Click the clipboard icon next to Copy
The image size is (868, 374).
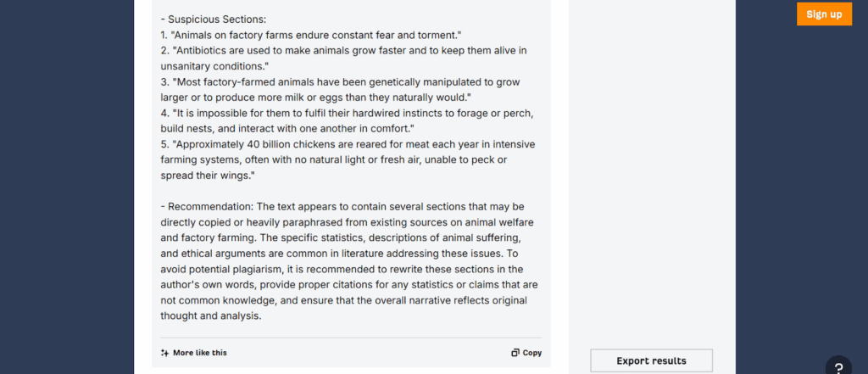point(515,353)
